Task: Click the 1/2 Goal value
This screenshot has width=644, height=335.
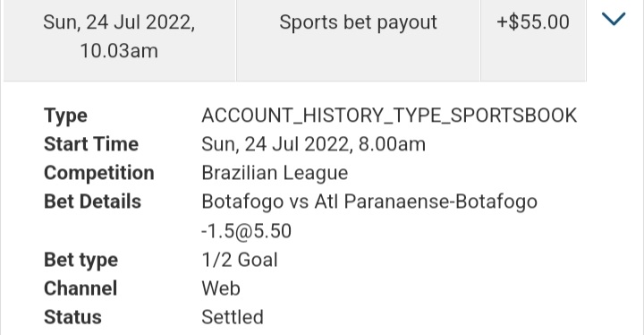Action: pos(240,260)
